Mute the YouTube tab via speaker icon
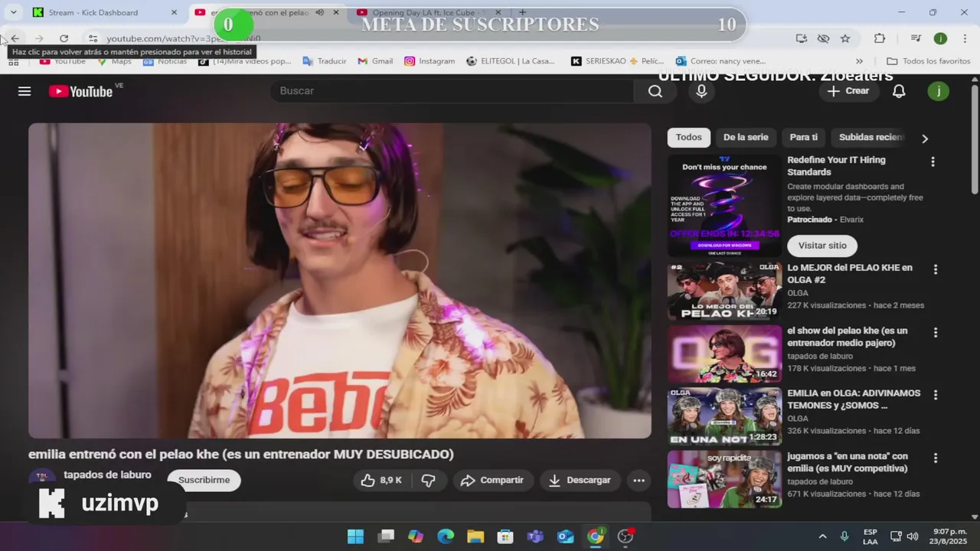 319,12
